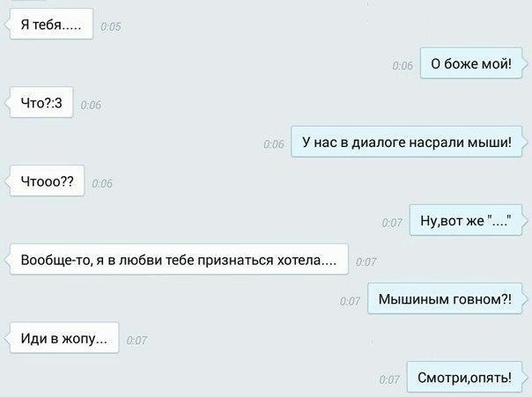Viewport: 532px width, 397px height.
Task: Click timestamp after "признаться хотела" message
Action: coord(366,262)
